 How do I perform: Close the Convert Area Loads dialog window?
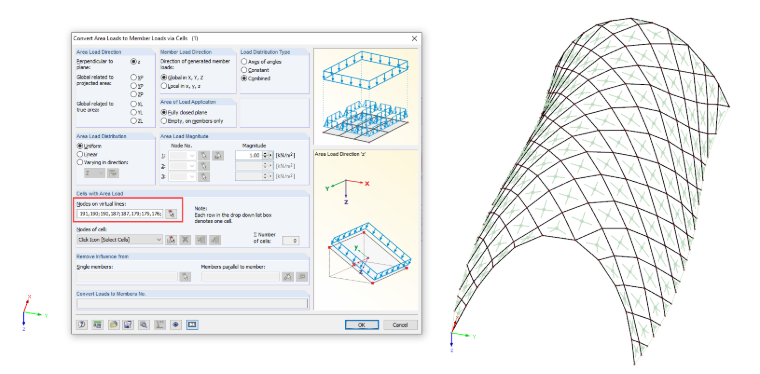[x=414, y=38]
